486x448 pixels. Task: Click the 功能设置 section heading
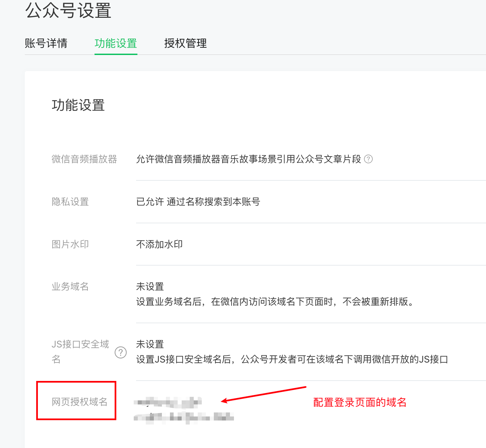78,105
